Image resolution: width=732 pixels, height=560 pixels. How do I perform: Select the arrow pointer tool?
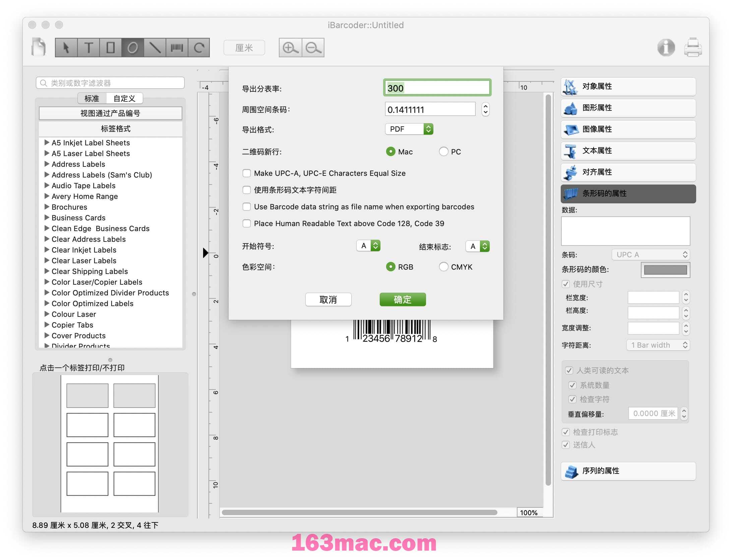tap(66, 48)
